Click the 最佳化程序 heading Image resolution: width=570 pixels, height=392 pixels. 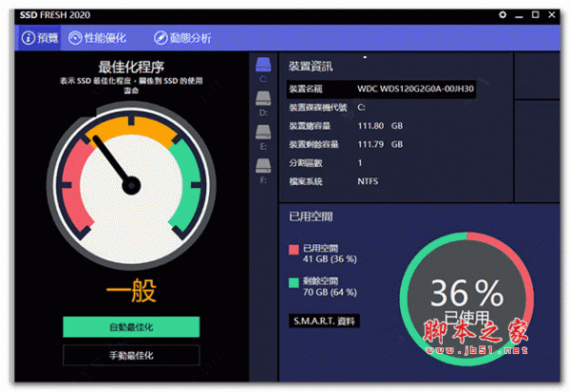pos(131,66)
